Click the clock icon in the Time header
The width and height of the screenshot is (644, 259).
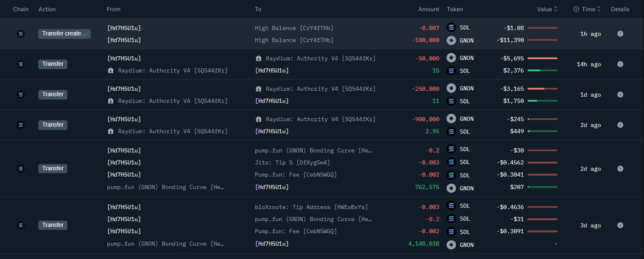[x=576, y=9]
